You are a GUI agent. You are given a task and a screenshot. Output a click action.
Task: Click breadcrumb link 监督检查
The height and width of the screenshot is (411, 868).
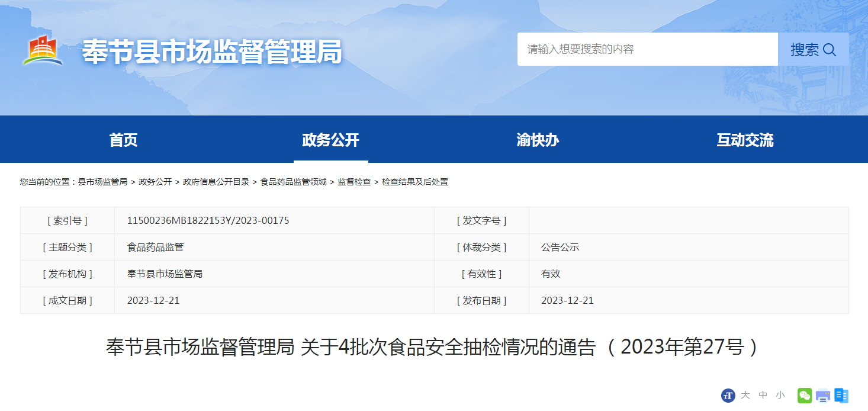point(354,182)
